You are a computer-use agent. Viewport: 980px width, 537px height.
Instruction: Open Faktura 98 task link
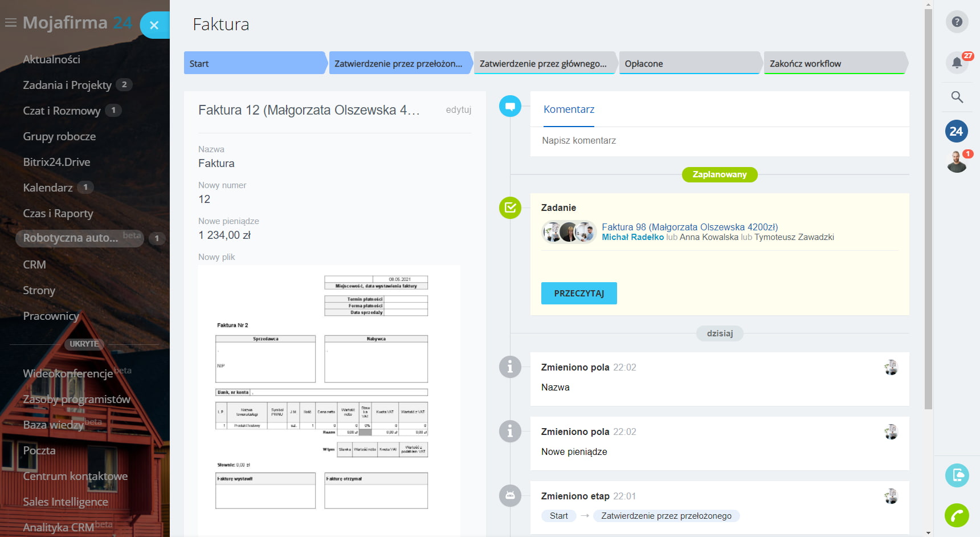689,227
